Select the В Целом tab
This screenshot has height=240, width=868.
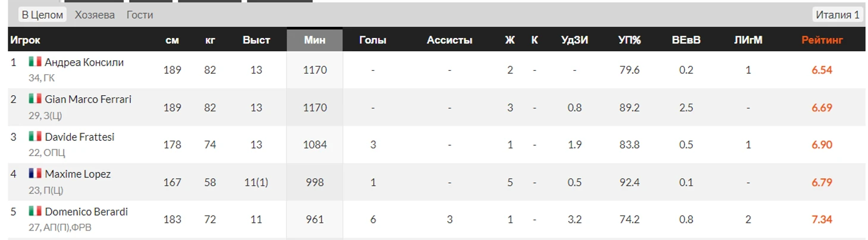(42, 15)
